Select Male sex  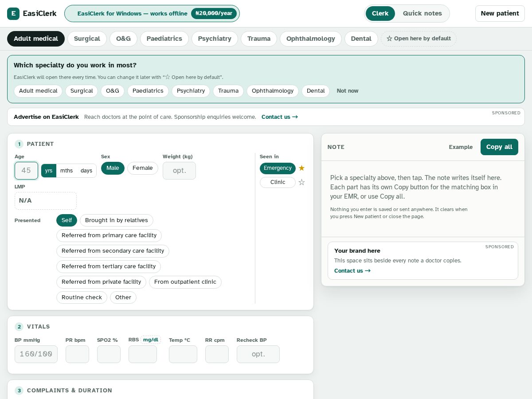113,168
